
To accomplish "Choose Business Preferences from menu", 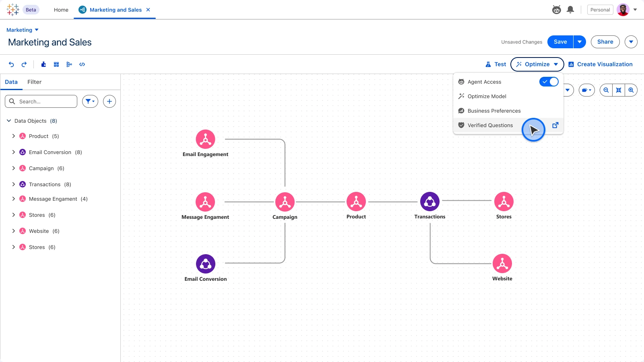I will (x=508, y=111).
